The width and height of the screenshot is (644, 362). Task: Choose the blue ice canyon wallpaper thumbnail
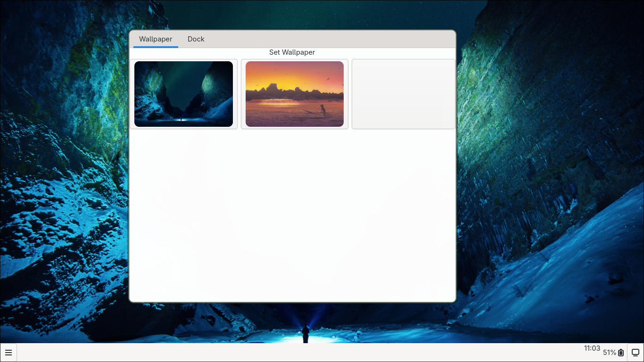coord(183,94)
